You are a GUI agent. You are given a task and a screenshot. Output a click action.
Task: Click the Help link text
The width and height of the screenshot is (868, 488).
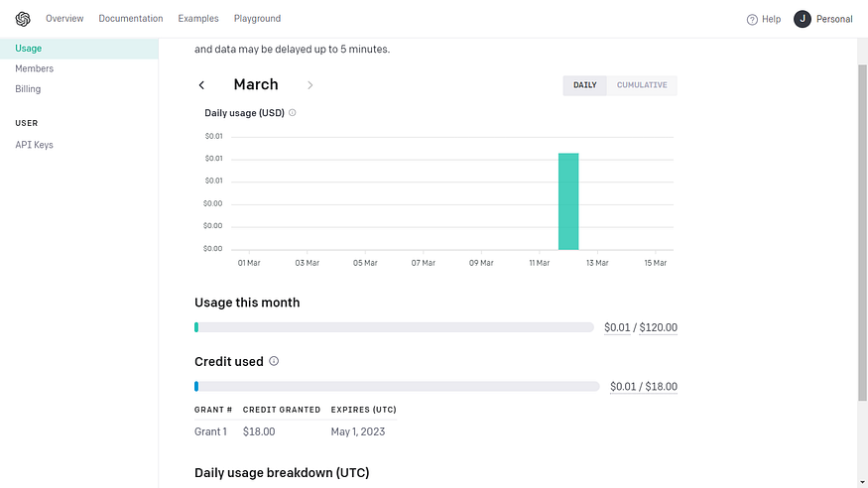(771, 20)
